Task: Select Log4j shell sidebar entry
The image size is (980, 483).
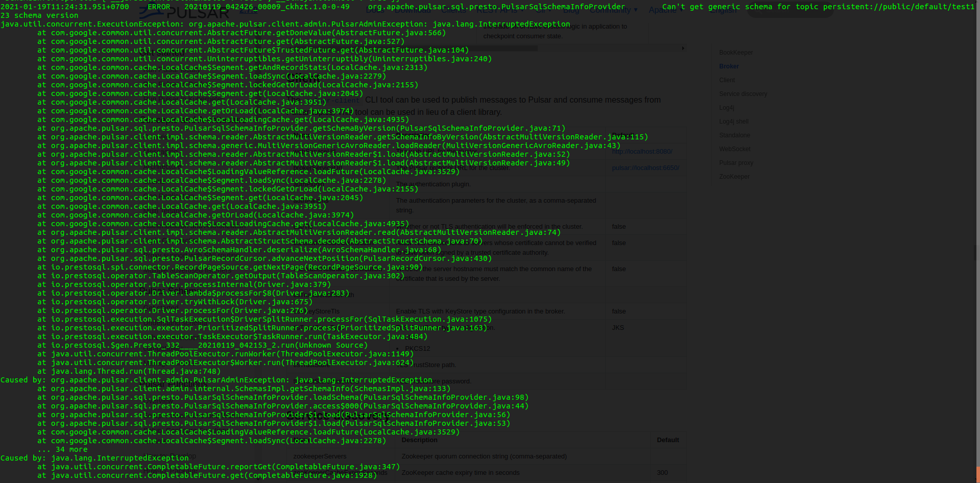Action: [x=734, y=122]
